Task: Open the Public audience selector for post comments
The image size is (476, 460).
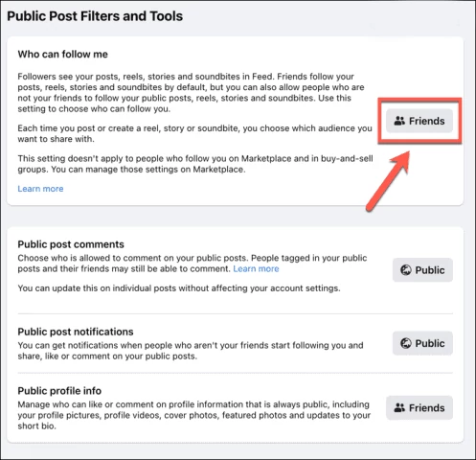Action: (422, 270)
